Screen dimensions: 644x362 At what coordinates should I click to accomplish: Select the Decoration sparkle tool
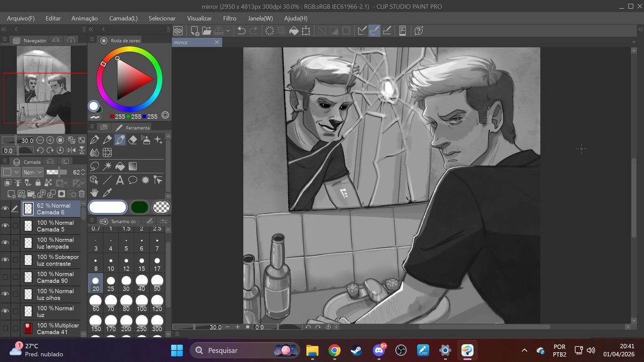pyautogui.click(x=158, y=139)
